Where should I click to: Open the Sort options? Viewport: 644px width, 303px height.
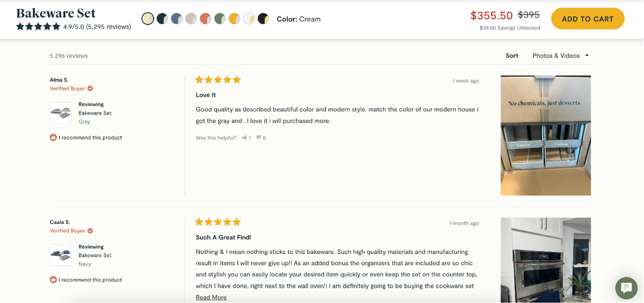click(x=512, y=55)
